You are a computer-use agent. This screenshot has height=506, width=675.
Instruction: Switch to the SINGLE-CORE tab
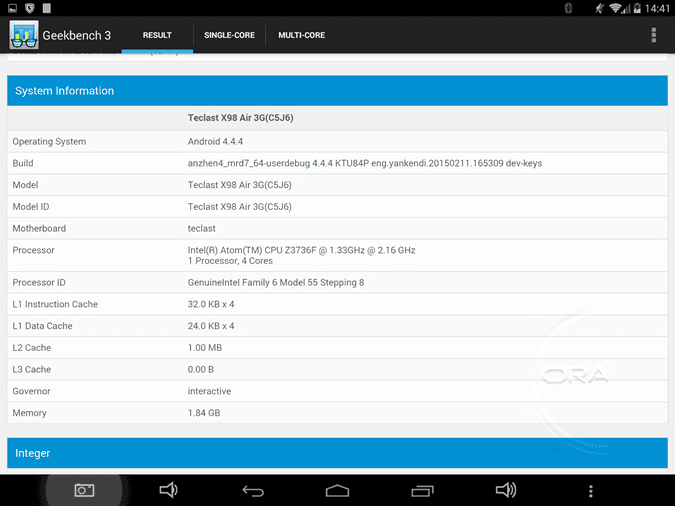click(229, 35)
